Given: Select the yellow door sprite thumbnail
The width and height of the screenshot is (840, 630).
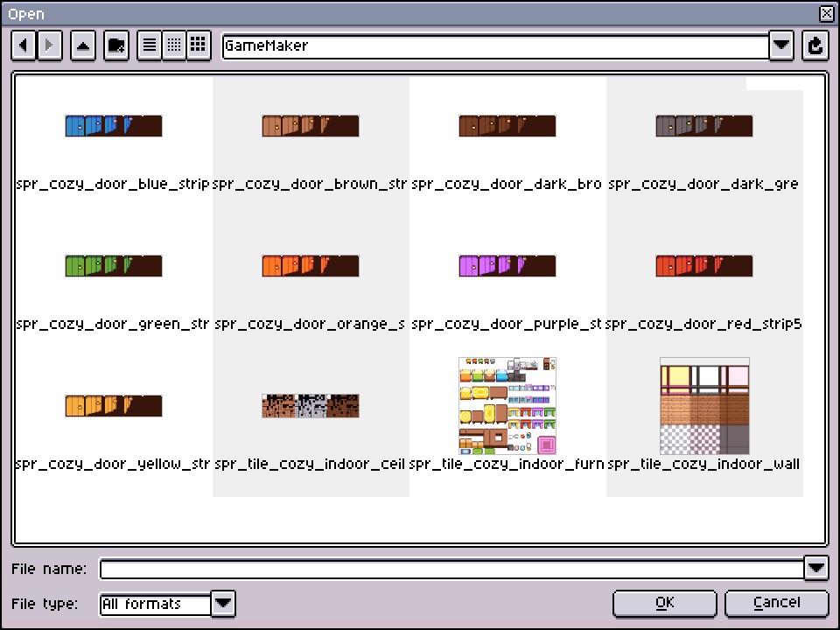Looking at the screenshot, I should [x=114, y=405].
